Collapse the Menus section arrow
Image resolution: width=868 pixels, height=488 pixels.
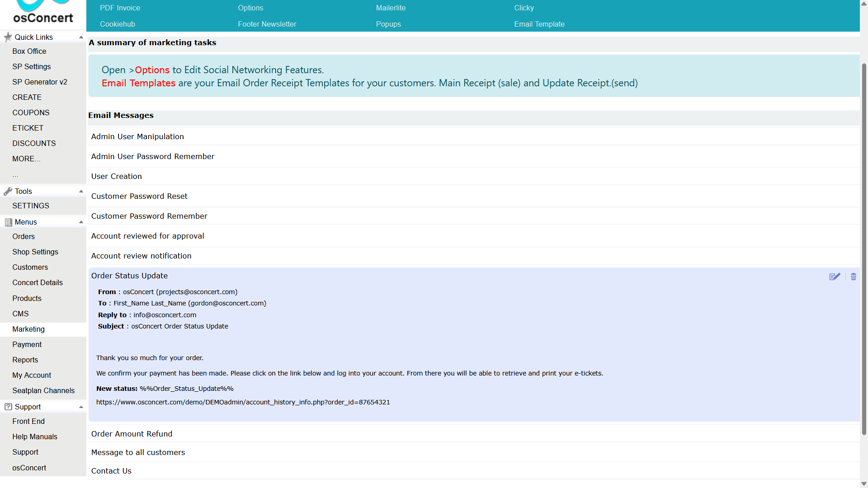[x=81, y=222]
